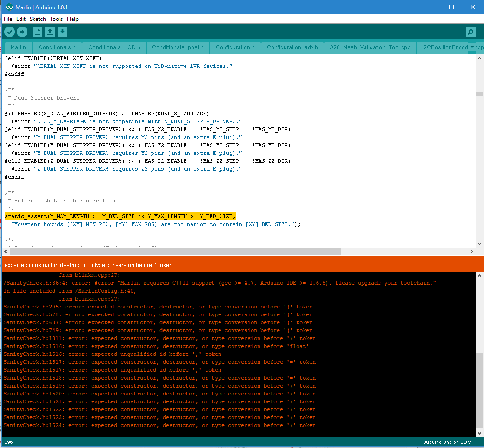484x448 pixels.
Task: Select the G26_Mesh_Validation_Tool.cpp tab
Action: (370, 47)
